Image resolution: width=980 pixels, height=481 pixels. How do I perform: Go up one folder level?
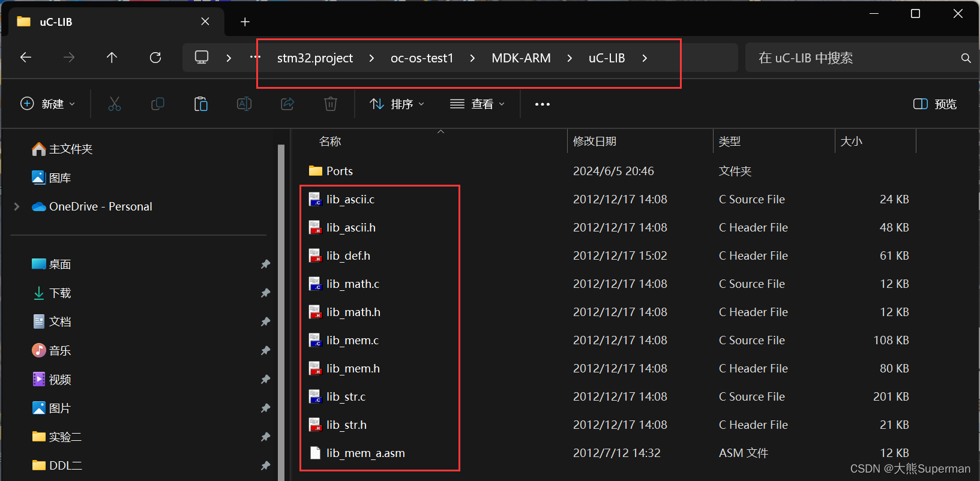112,58
